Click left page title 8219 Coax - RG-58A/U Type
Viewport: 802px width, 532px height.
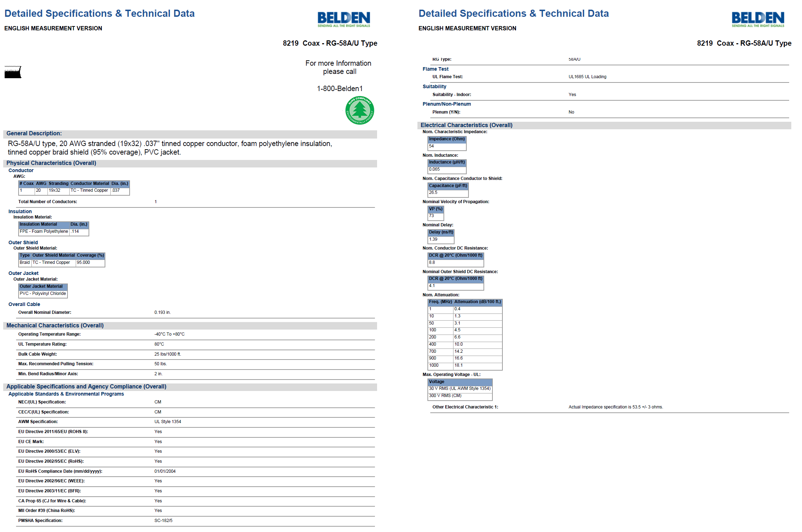330,43
